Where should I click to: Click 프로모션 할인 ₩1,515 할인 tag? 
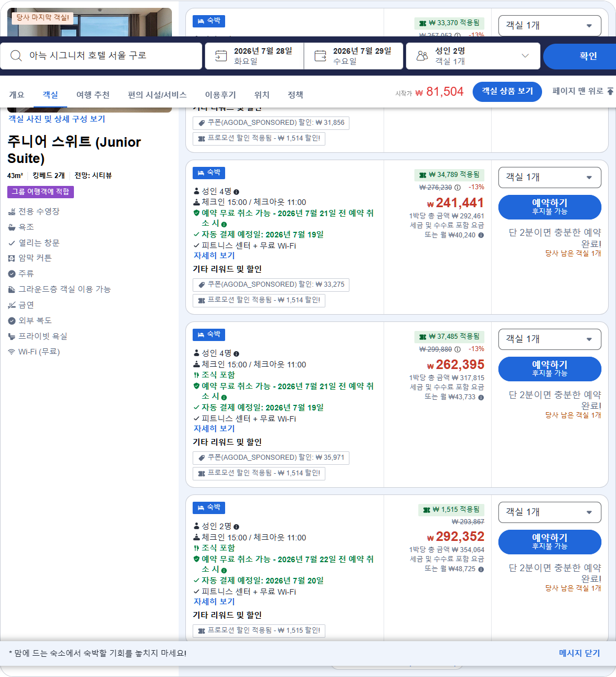pyautogui.click(x=259, y=631)
